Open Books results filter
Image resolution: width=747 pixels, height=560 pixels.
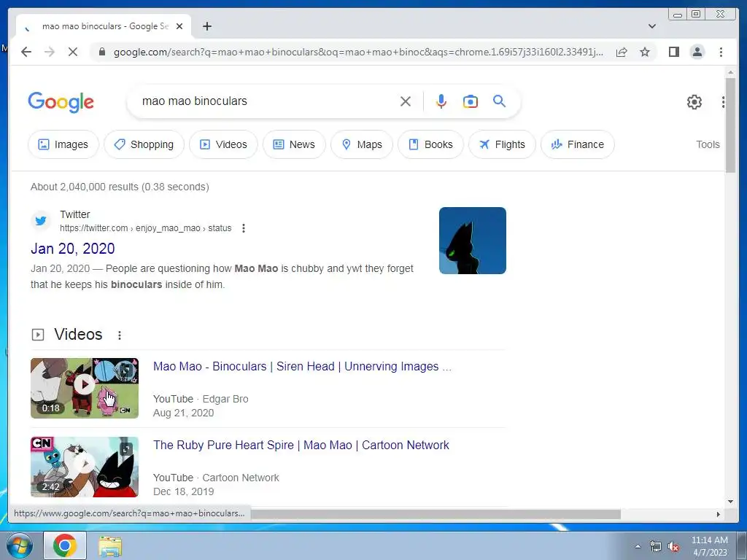pyautogui.click(x=430, y=144)
